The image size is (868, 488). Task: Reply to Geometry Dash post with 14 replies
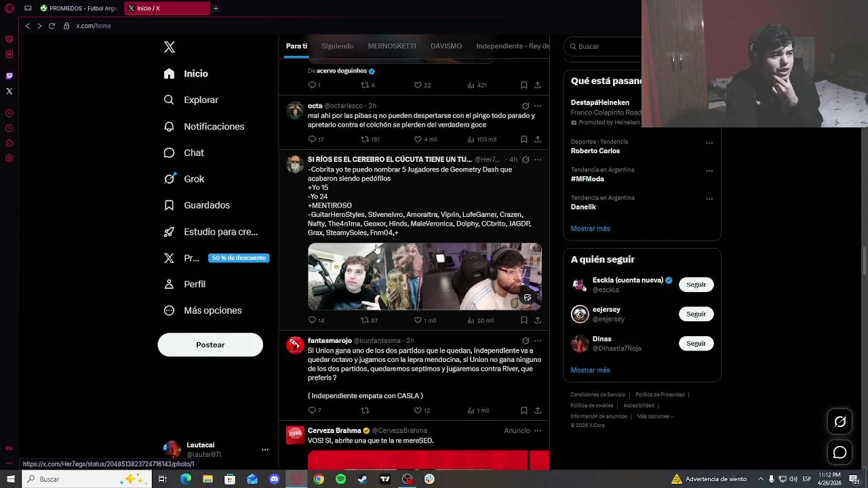click(316, 320)
